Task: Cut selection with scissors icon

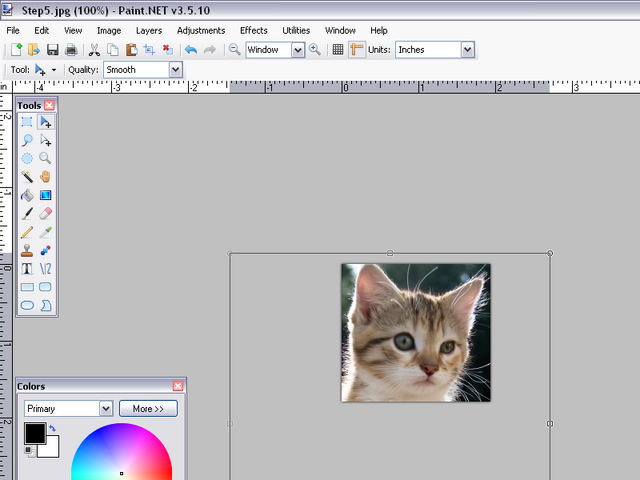Action: pyautogui.click(x=94, y=50)
